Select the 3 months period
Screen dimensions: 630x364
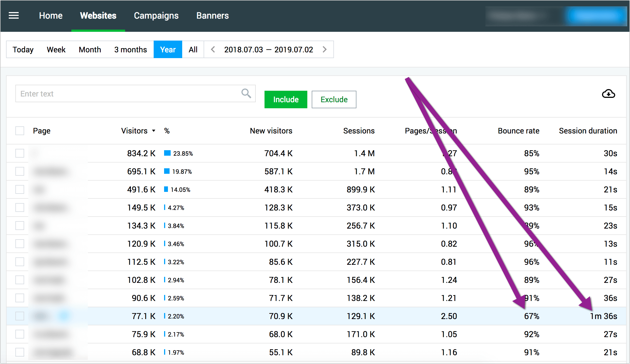(131, 49)
